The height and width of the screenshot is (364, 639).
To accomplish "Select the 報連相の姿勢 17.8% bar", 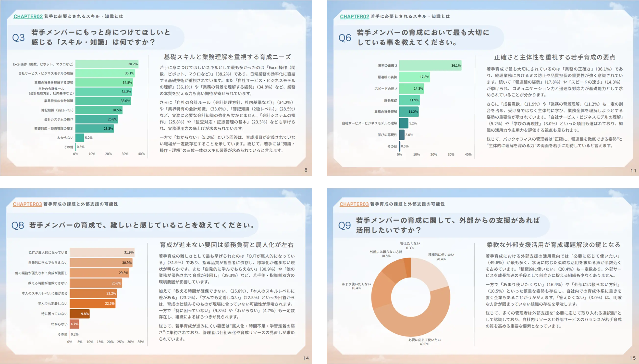I will (x=415, y=77).
